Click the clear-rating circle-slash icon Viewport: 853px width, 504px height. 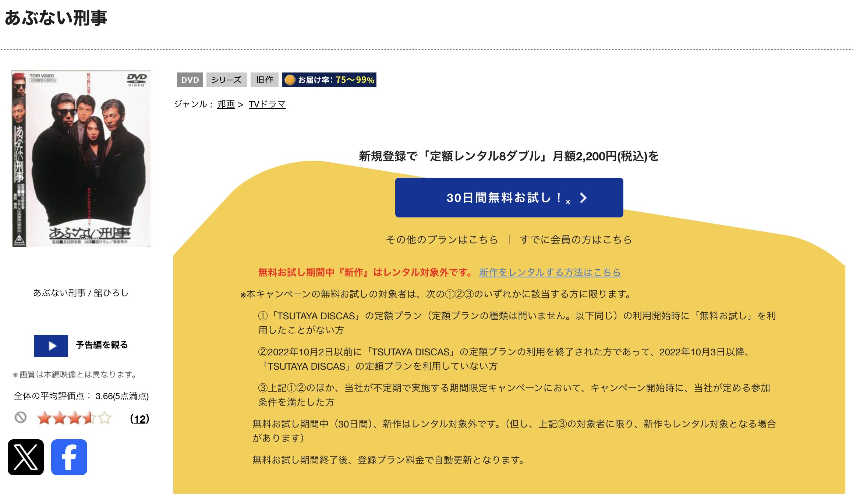click(x=21, y=418)
